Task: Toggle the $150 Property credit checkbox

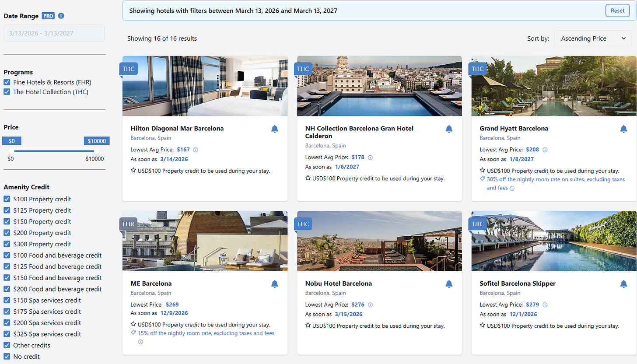Action: pyautogui.click(x=7, y=222)
